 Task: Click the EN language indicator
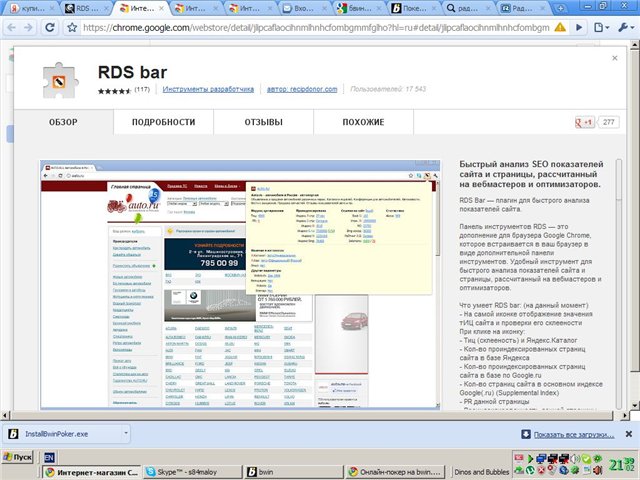[x=49, y=455]
